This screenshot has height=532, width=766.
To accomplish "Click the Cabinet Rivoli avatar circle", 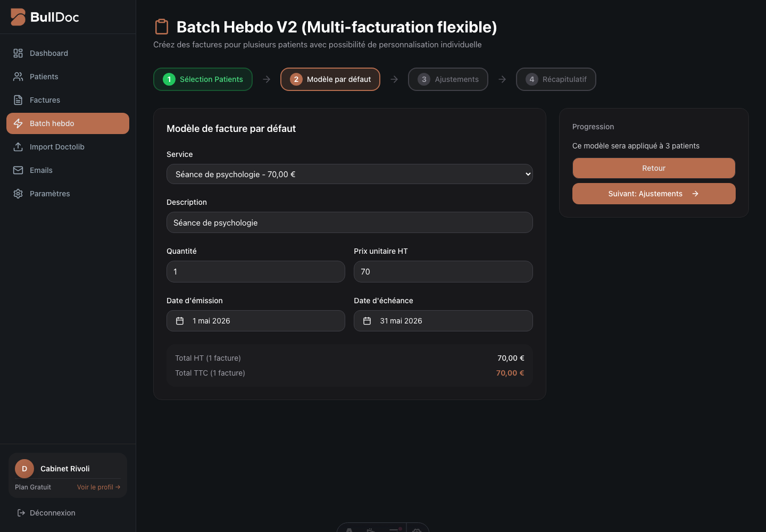I will 24,469.
